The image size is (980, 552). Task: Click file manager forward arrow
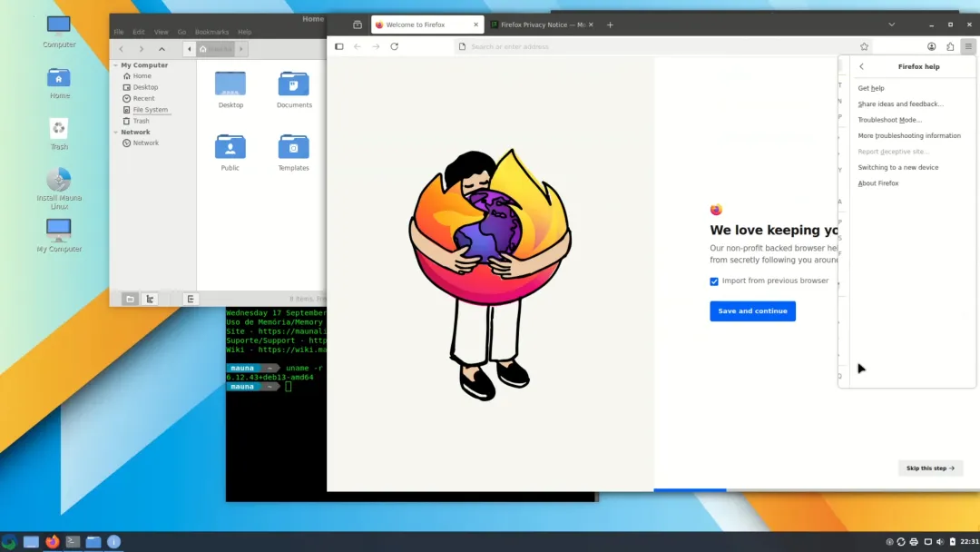click(142, 49)
